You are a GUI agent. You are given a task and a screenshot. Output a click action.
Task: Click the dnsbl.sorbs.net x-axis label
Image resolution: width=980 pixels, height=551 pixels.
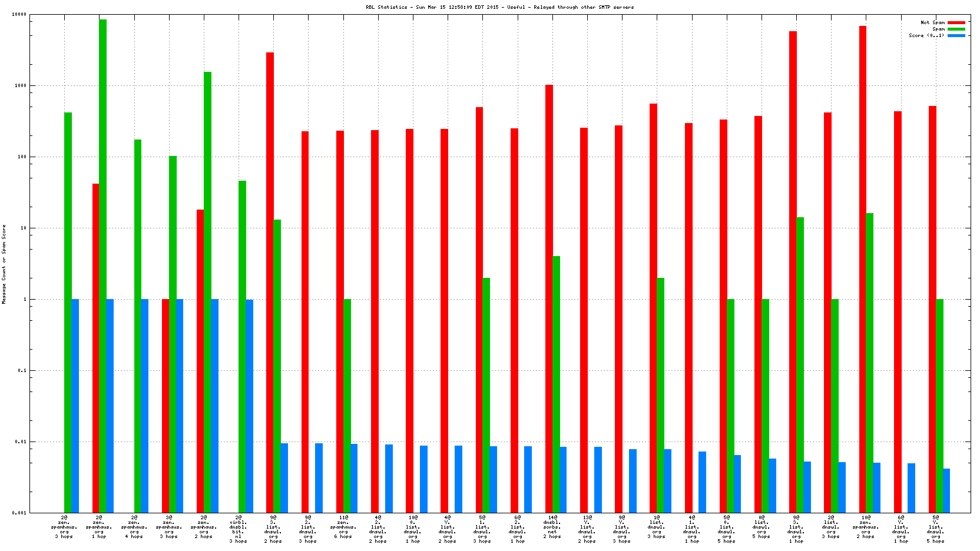click(x=552, y=527)
